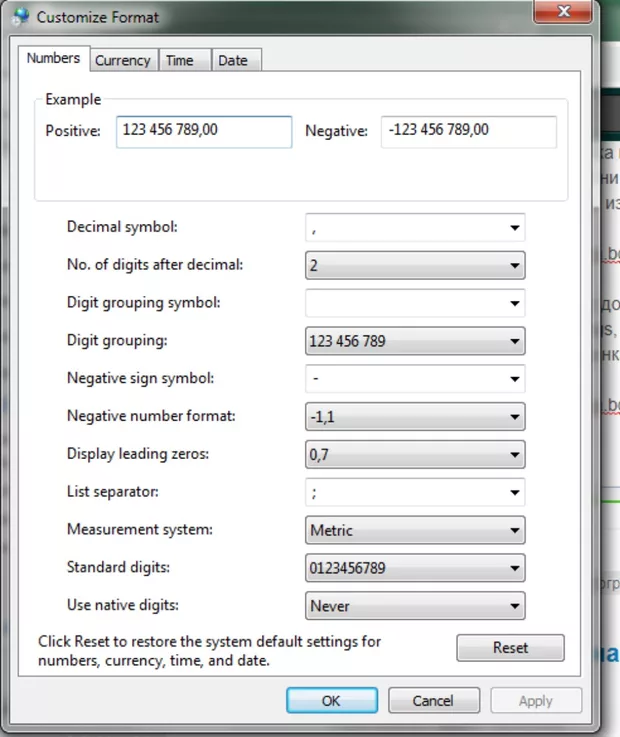Expand the Use native digits dropdown

pos(415,606)
